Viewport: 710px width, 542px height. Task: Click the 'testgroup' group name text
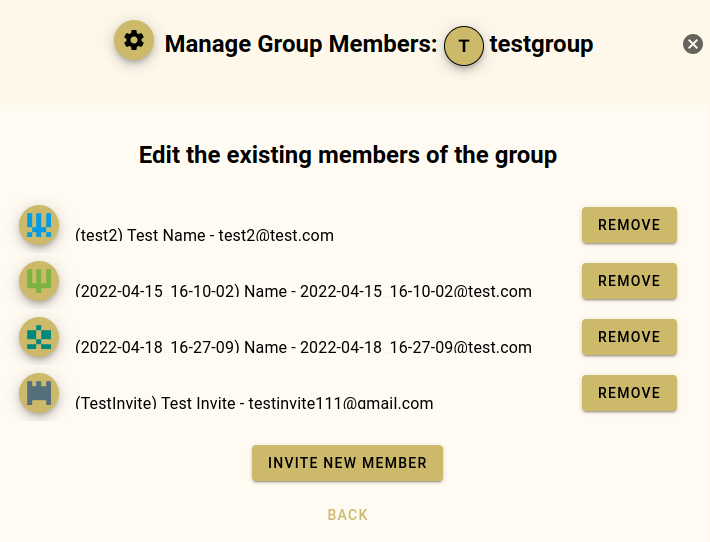pos(541,44)
